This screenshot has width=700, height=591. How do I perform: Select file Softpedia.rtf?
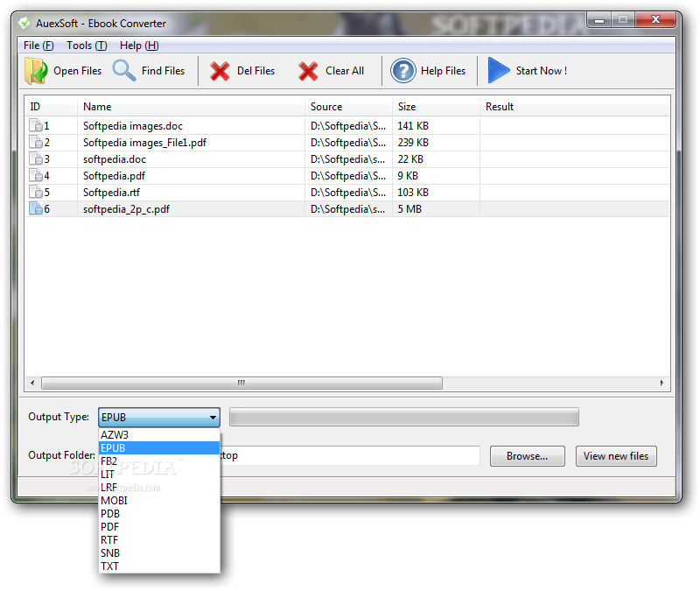point(111,193)
